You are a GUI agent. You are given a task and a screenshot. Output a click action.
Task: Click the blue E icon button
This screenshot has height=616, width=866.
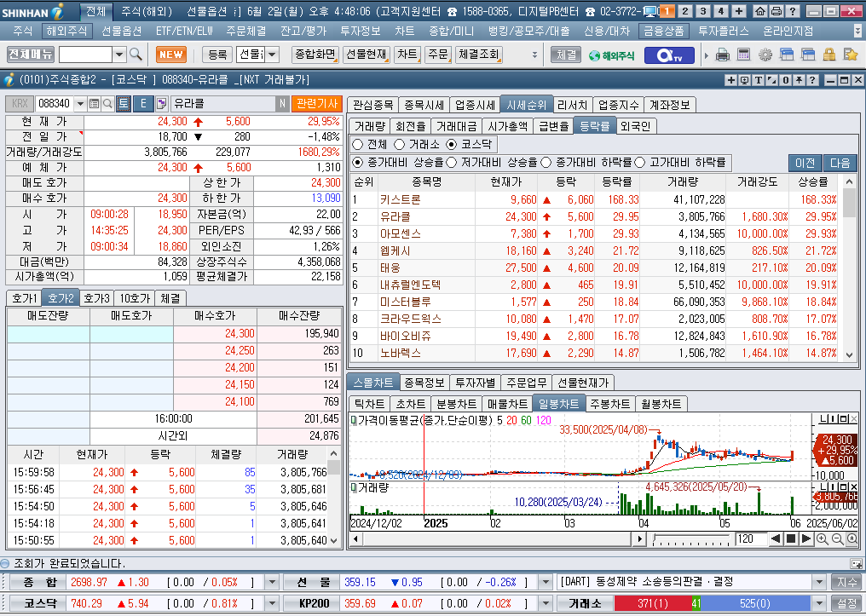[143, 104]
